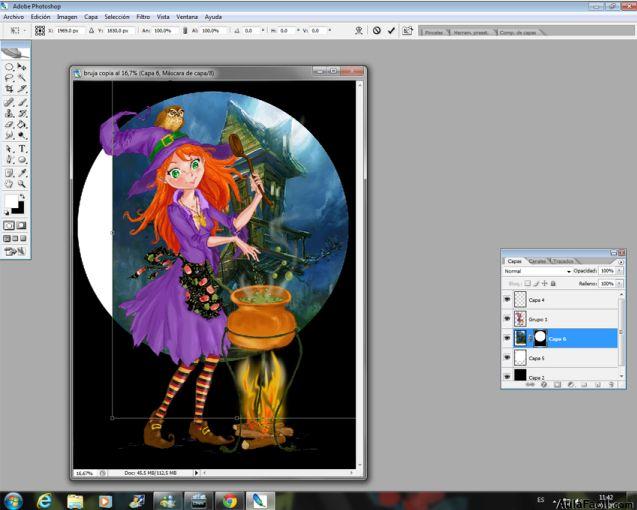
Task: Select the Pen tool
Action: point(9,160)
